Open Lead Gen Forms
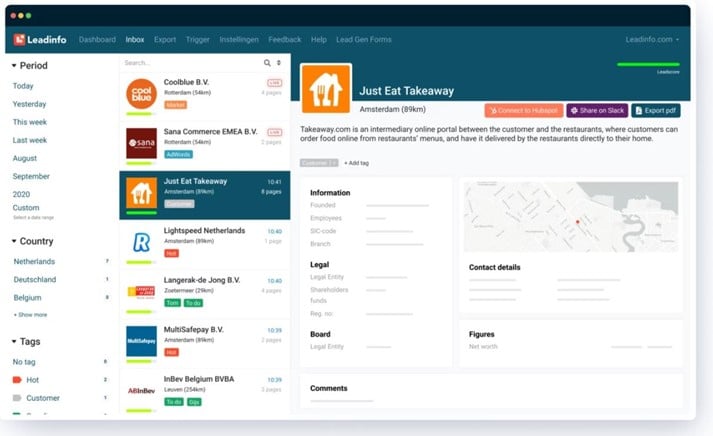The image size is (713, 436). point(364,40)
